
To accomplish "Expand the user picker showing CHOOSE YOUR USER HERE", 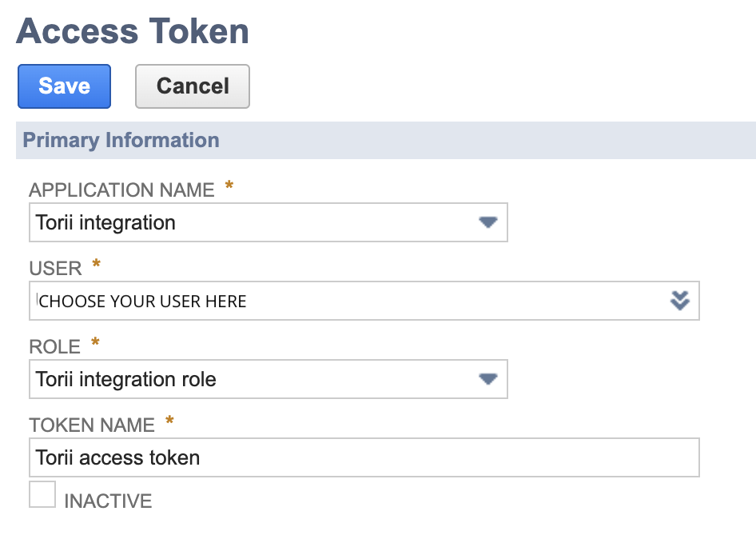I will click(680, 301).
